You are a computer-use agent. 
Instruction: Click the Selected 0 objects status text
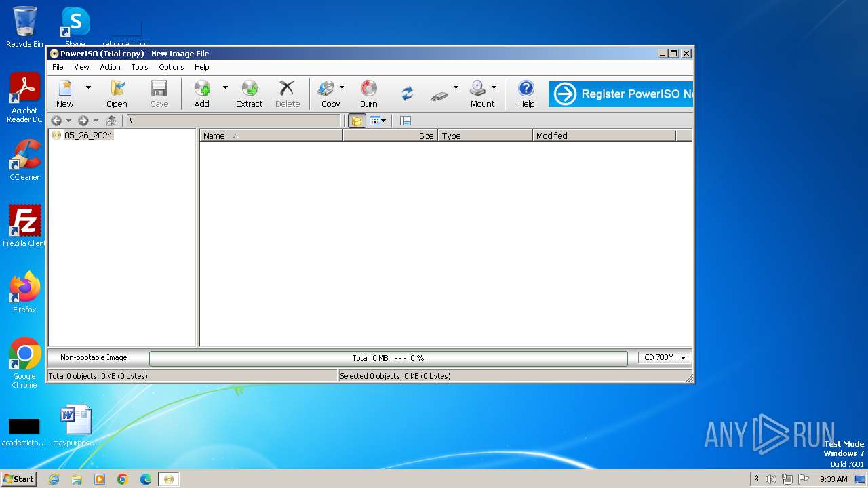tap(395, 376)
